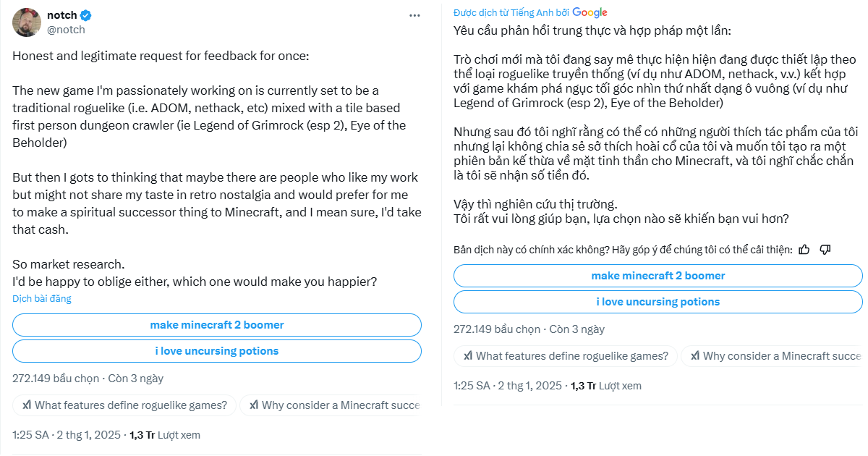
Task: Open right panel 'Why consider a Minecraft succe' suggestion
Action: click(x=772, y=356)
